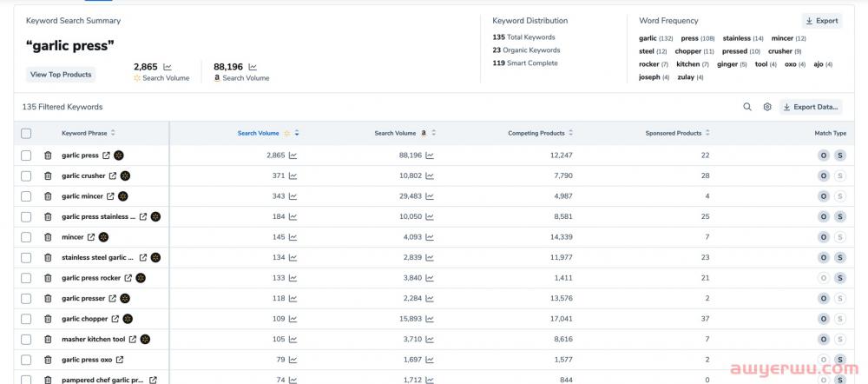
Task: Filter by word stainless (14)
Action: [x=743, y=38]
